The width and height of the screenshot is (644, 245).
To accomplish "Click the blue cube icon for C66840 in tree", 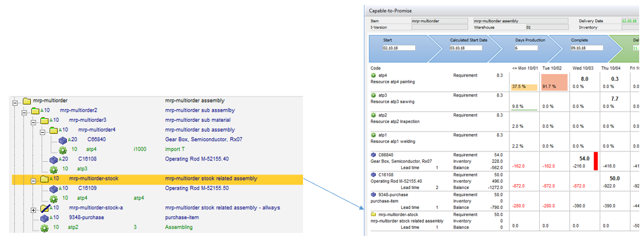I will coord(63,139).
